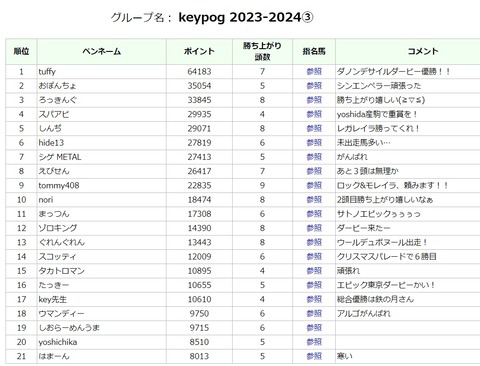Select pen name ろっきんぐ
This screenshot has height=366, width=480.
57,100
